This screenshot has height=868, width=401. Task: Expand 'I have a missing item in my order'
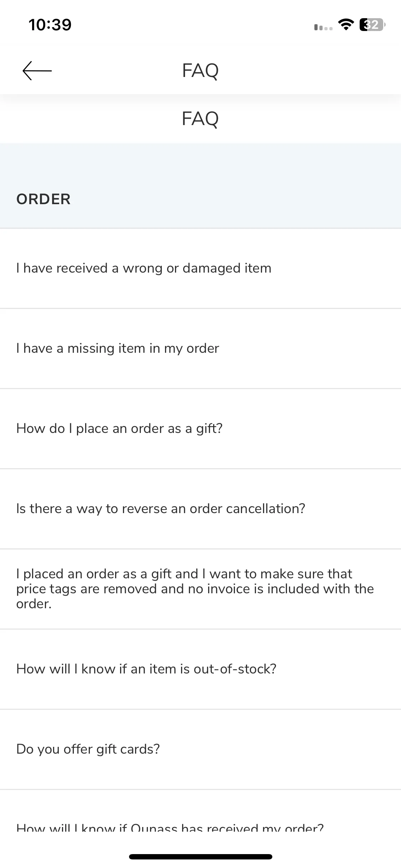point(200,348)
